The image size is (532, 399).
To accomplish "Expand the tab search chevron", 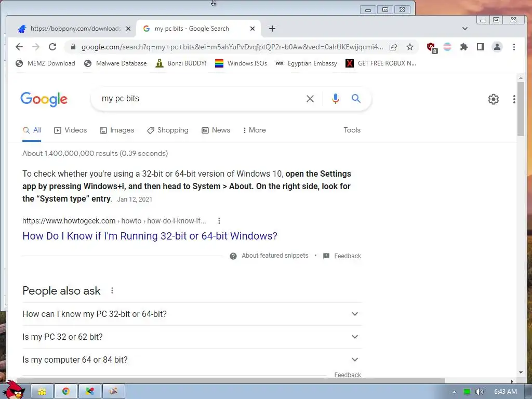I will [x=465, y=29].
